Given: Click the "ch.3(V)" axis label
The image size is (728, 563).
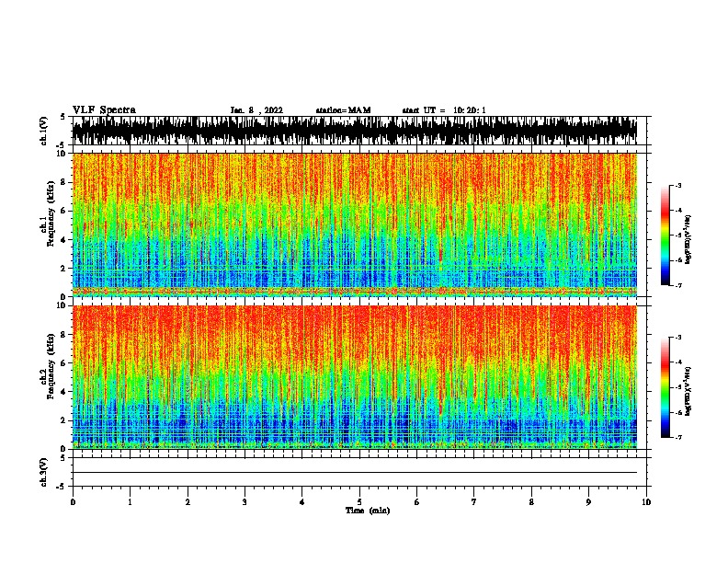Looking at the screenshot, I should click(x=43, y=473).
